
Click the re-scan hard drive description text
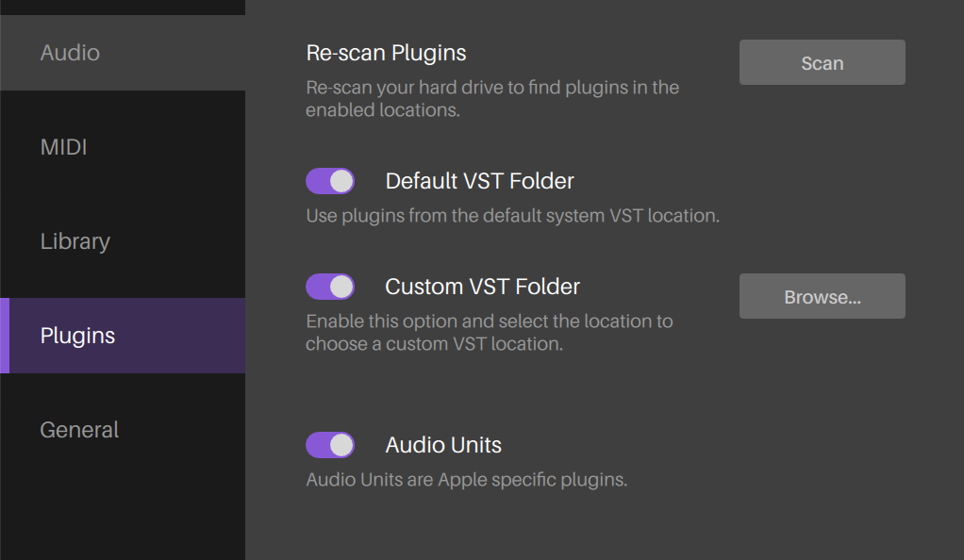coord(492,99)
